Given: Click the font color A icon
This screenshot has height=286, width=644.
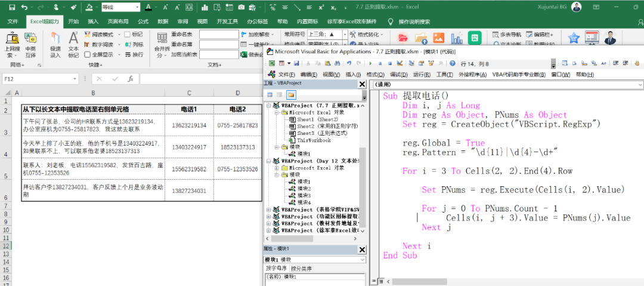Looking at the screenshot, I should (x=148, y=7).
